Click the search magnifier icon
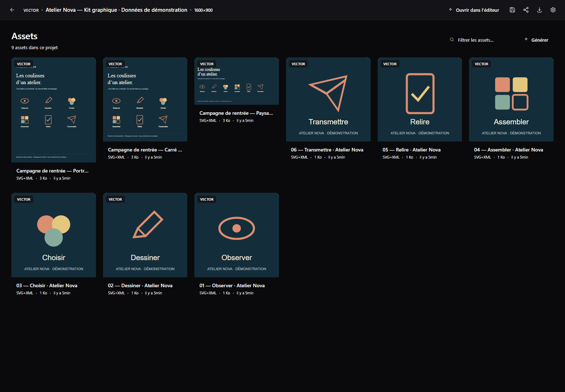This screenshot has width=565, height=392. click(x=452, y=40)
